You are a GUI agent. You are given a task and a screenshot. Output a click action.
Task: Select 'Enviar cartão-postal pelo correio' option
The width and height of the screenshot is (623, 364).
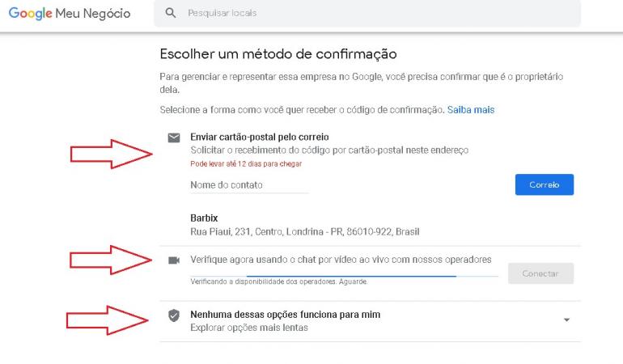(x=259, y=137)
